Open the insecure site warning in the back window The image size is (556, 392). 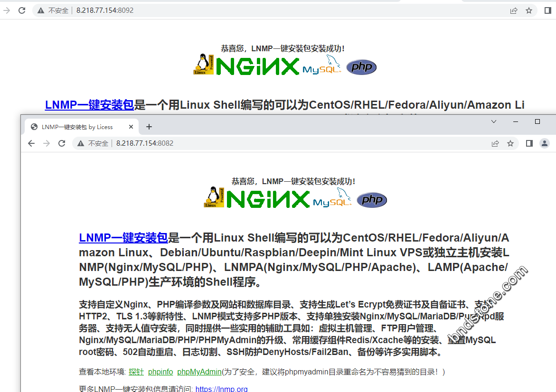click(53, 10)
